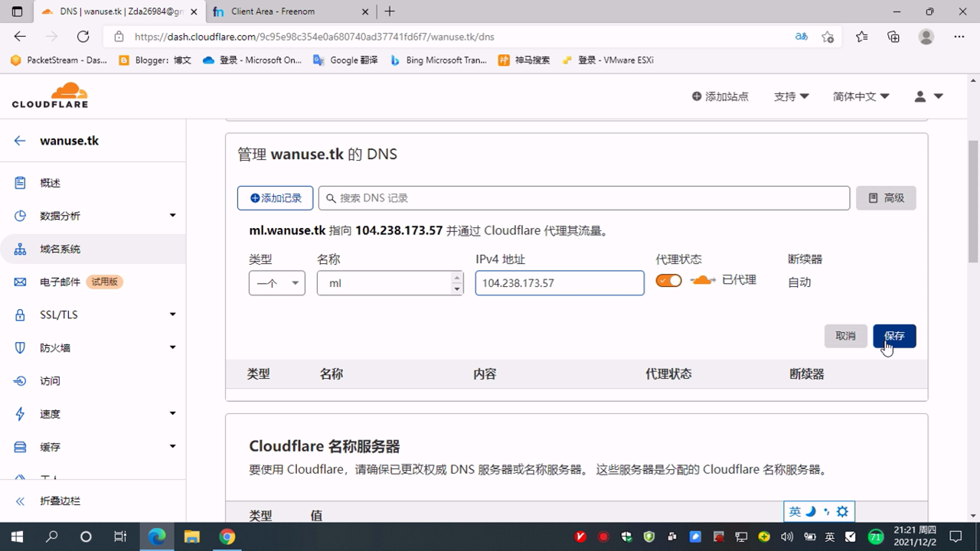Viewport: 980px width, 551px height.
Task: Open browser collections icon
Action: pyautogui.click(x=893, y=37)
